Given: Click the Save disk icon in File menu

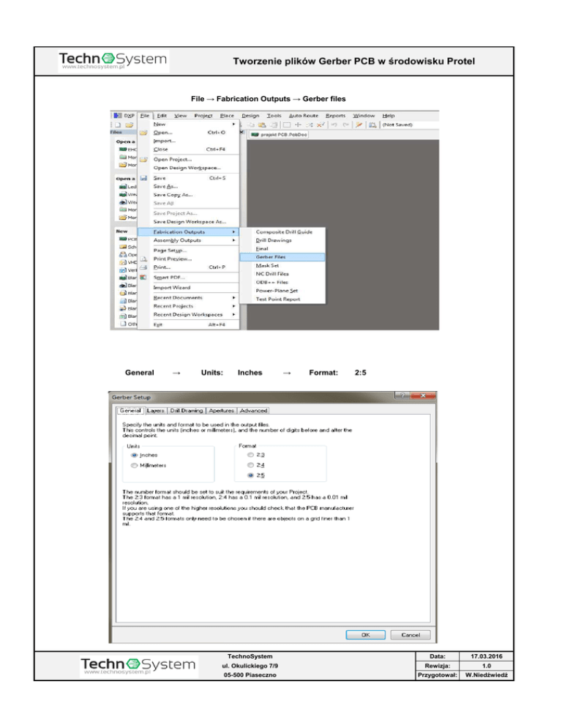Looking at the screenshot, I should [x=144, y=177].
